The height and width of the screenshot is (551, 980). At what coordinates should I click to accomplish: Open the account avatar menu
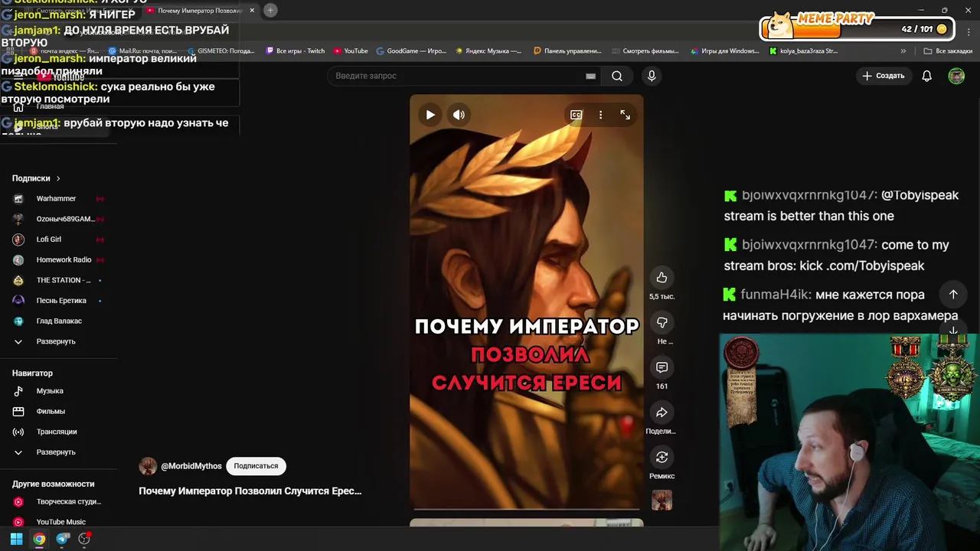(x=956, y=76)
